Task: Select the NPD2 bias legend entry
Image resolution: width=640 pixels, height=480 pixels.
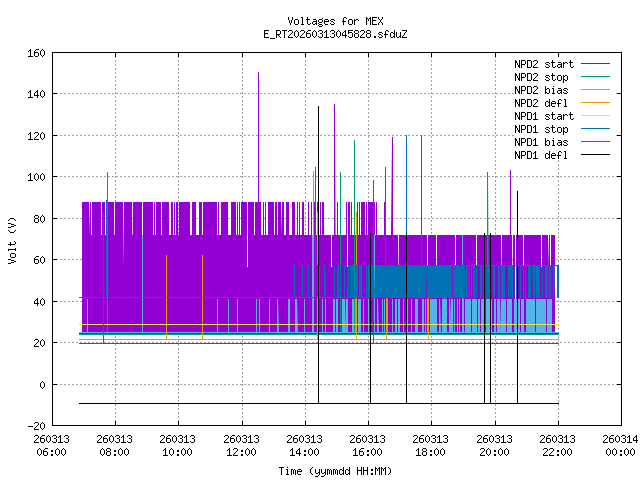Action: point(541,90)
